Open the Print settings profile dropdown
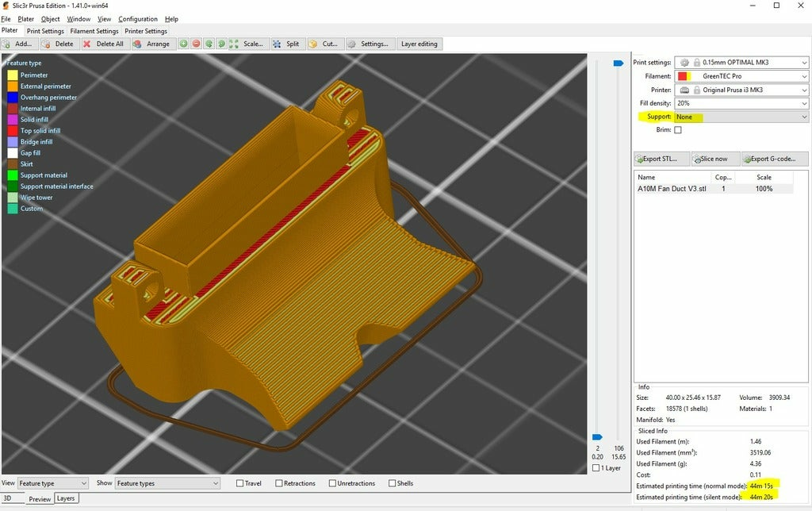The height and width of the screenshot is (511, 812). pyautogui.click(x=741, y=62)
